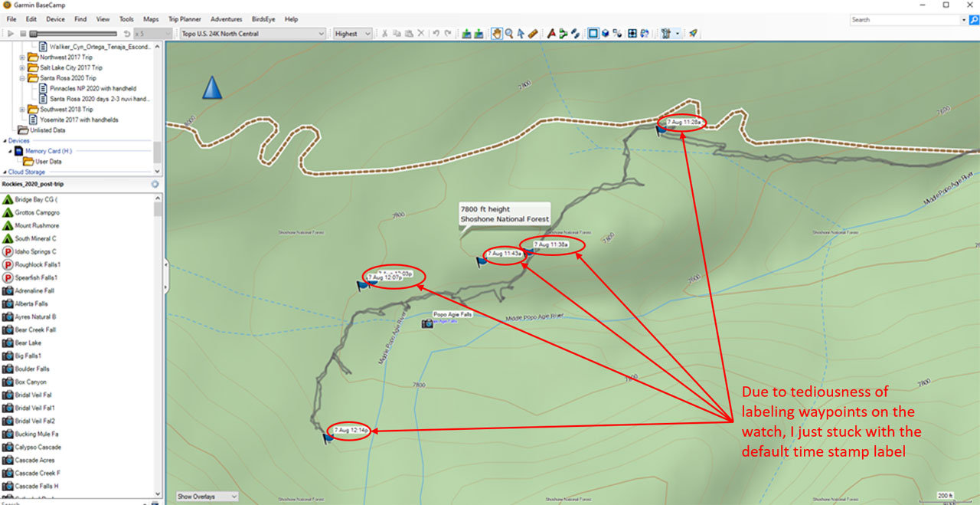Open the activity profile dropdown arrow
This screenshot has height=505, width=980.
point(678,34)
